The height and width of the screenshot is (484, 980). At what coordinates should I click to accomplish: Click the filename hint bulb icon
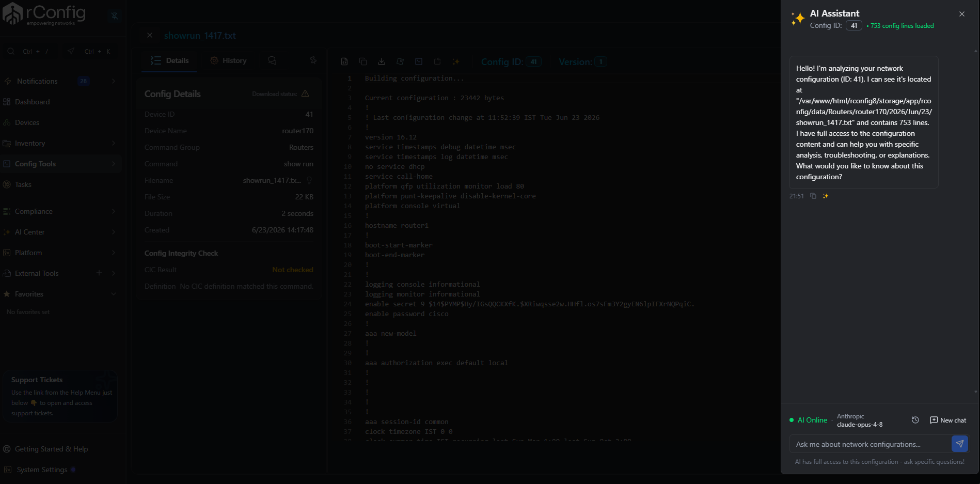[x=309, y=180]
